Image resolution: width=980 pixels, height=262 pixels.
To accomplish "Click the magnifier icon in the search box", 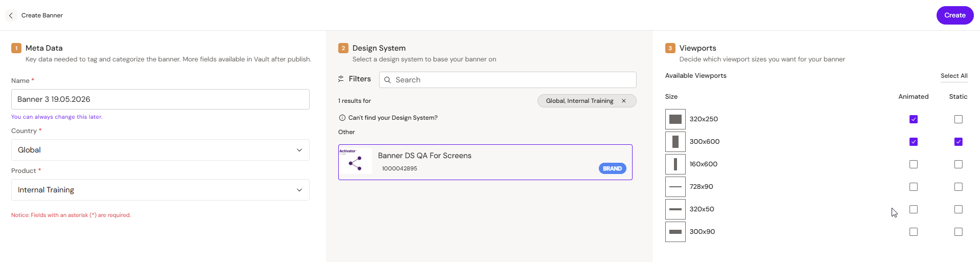I will (x=387, y=80).
